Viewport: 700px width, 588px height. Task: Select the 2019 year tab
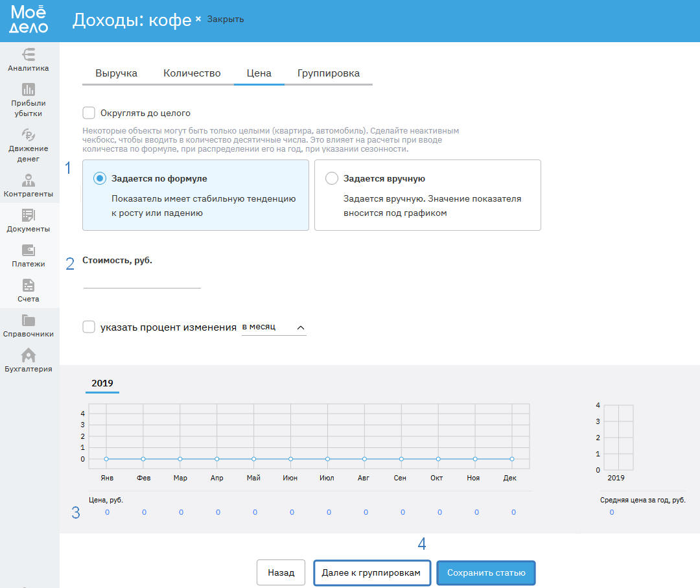pos(102,384)
